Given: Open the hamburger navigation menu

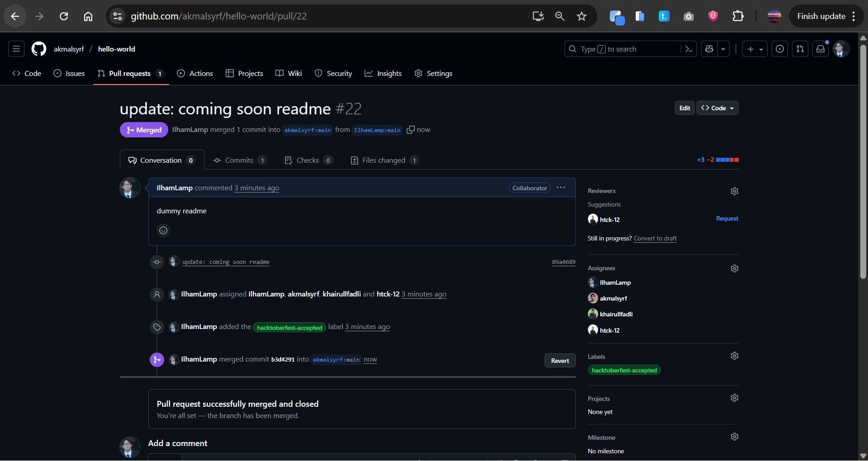Looking at the screenshot, I should 16,49.
